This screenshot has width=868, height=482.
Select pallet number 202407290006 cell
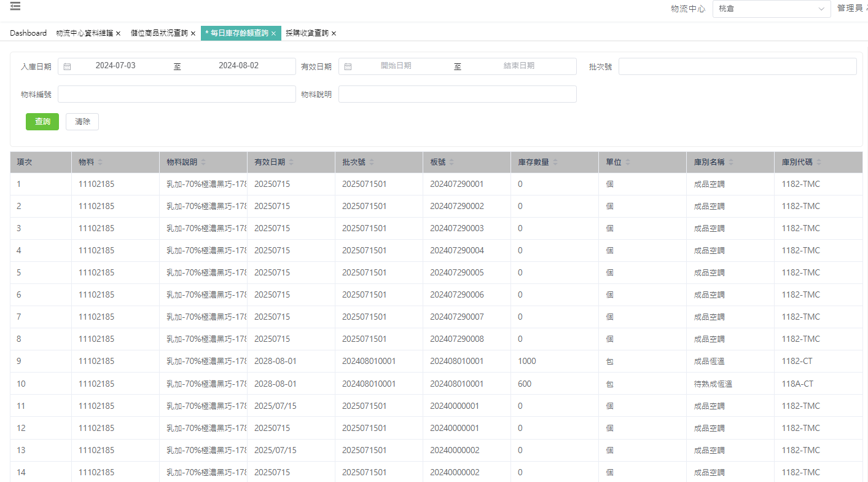tap(466, 294)
